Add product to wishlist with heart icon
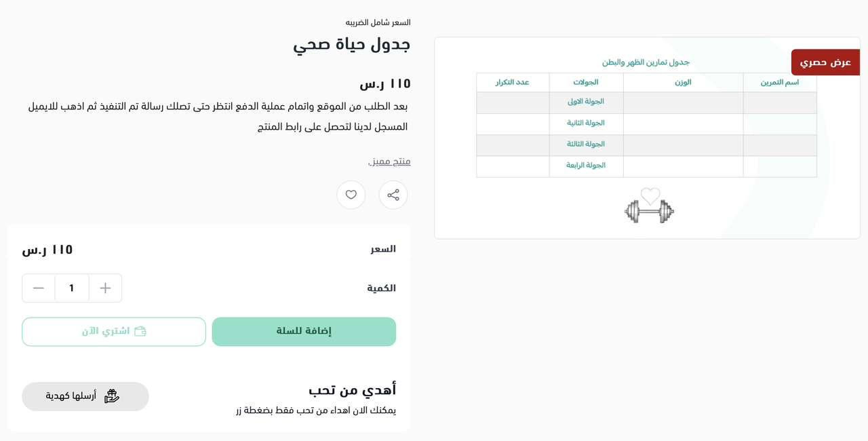Viewport: 868px width, 441px height. (351, 195)
